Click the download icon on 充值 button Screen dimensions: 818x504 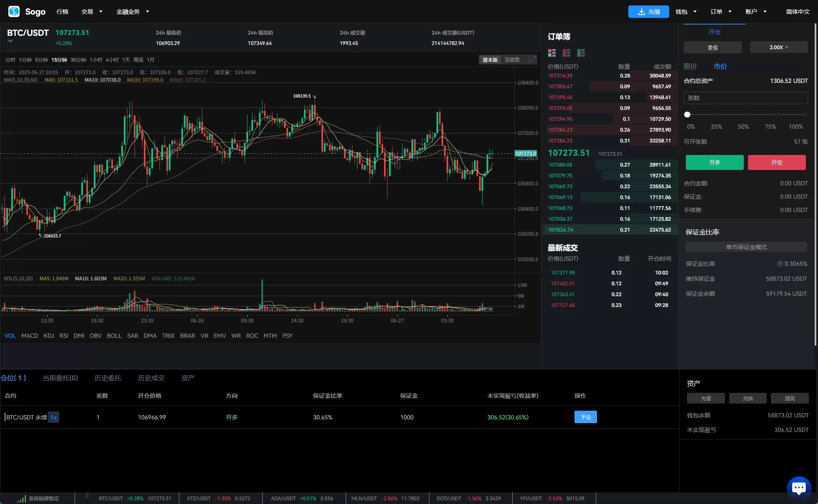click(641, 12)
